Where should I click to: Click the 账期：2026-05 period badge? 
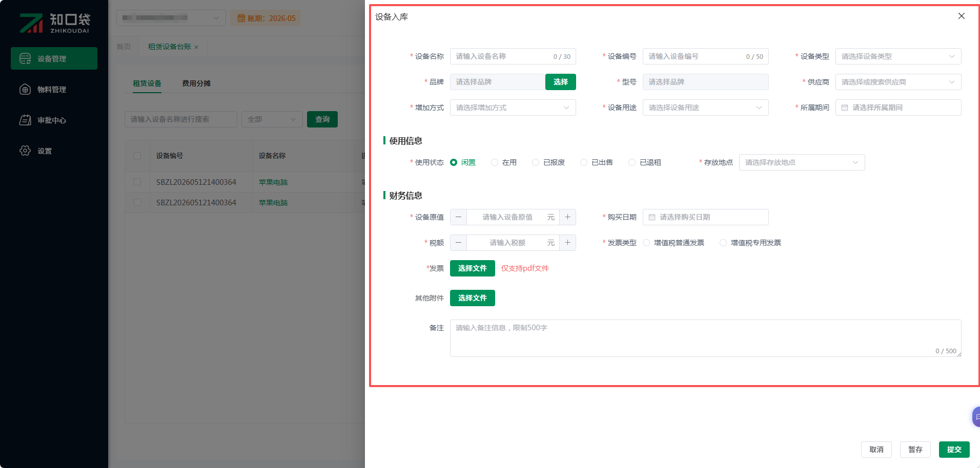click(266, 18)
